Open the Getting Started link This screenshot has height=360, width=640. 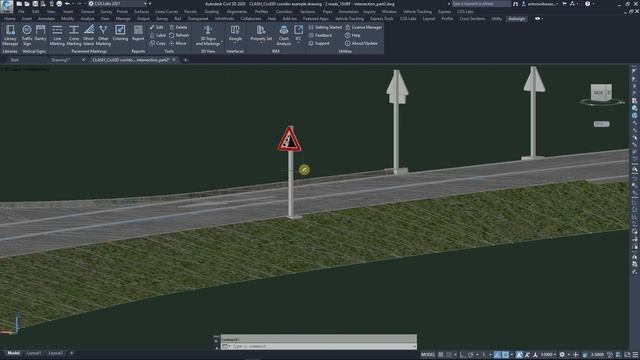click(x=325, y=27)
